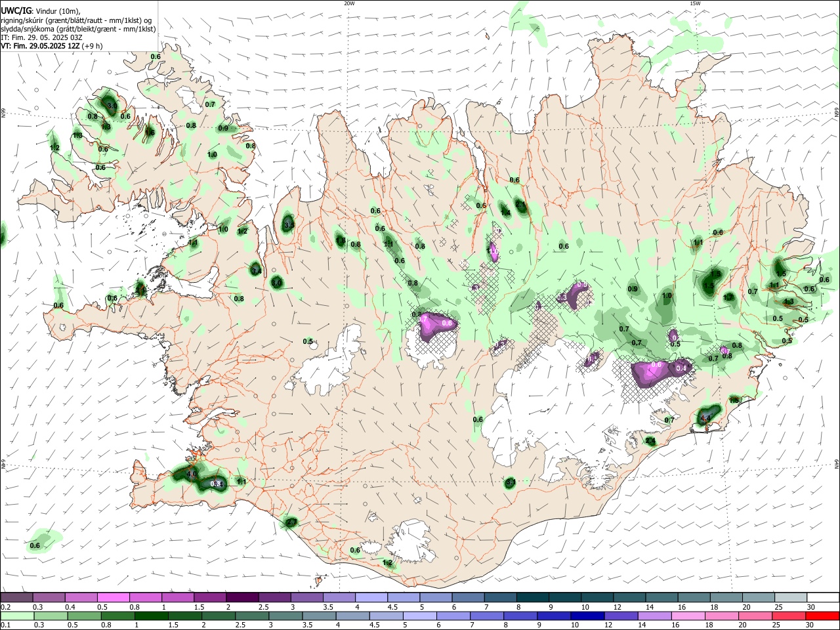Pick the bright pink 0.5 swatch on the snow scale
Viewport: 840px width, 630px height.
click(x=113, y=597)
